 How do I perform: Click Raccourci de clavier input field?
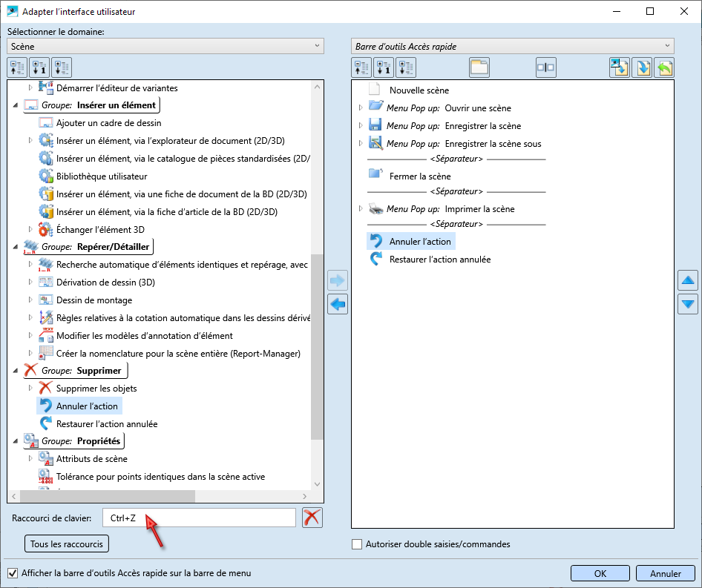tap(199, 518)
